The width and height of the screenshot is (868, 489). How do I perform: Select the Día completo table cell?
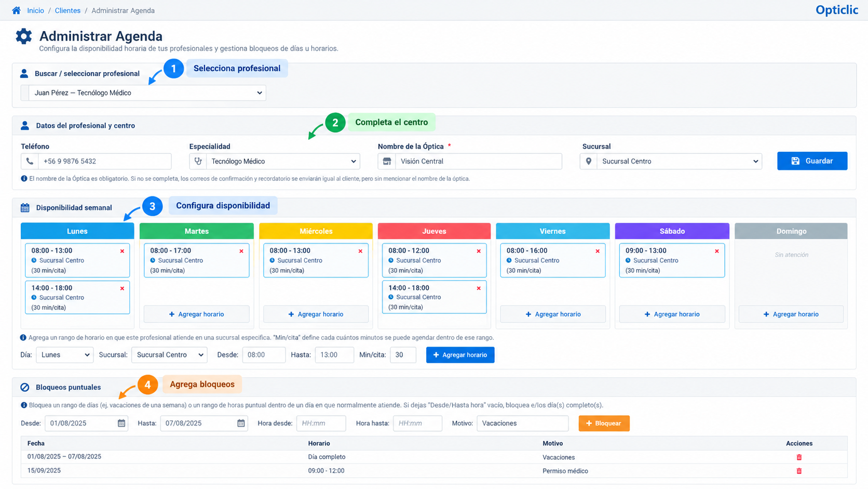pos(327,457)
